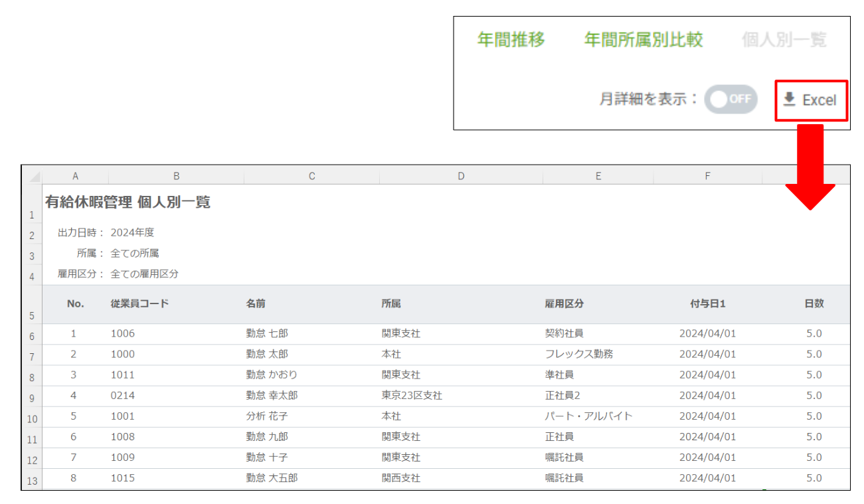Select row 5 header
Screen dimensions: 864x504
(x=31, y=315)
